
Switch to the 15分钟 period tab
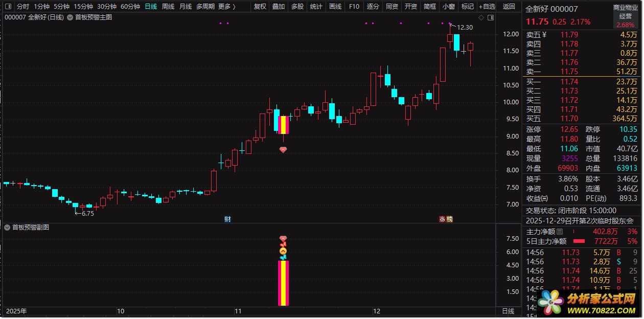(x=83, y=7)
